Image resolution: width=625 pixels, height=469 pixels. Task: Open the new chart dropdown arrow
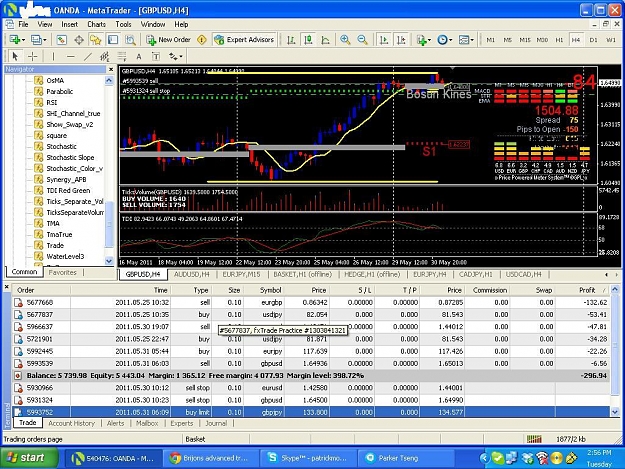click(24, 40)
